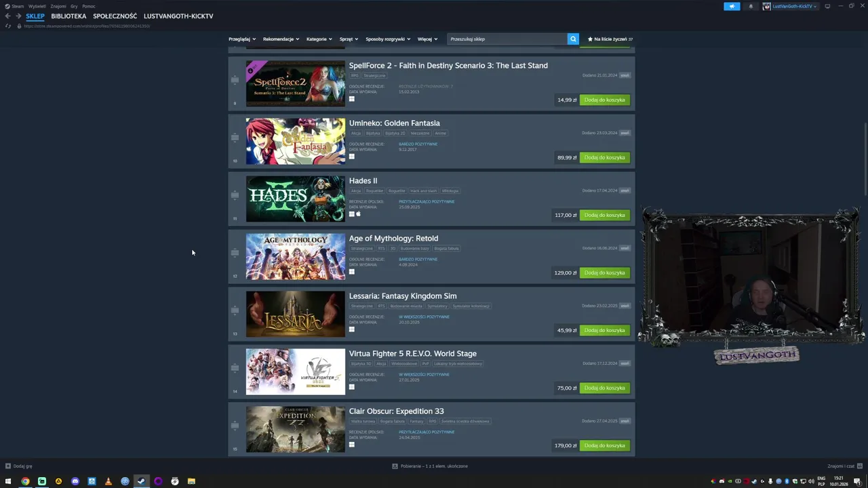Switch to the SKLEP tab
Screen dimensions: 868x488
[35, 16]
